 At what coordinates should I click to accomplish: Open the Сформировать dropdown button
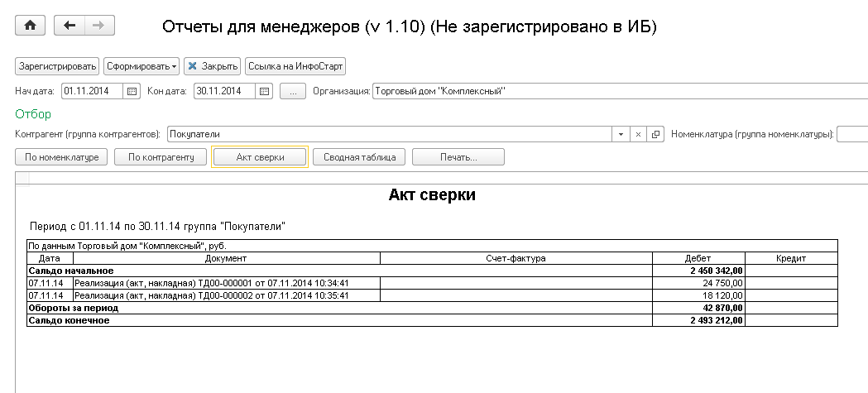(141, 66)
